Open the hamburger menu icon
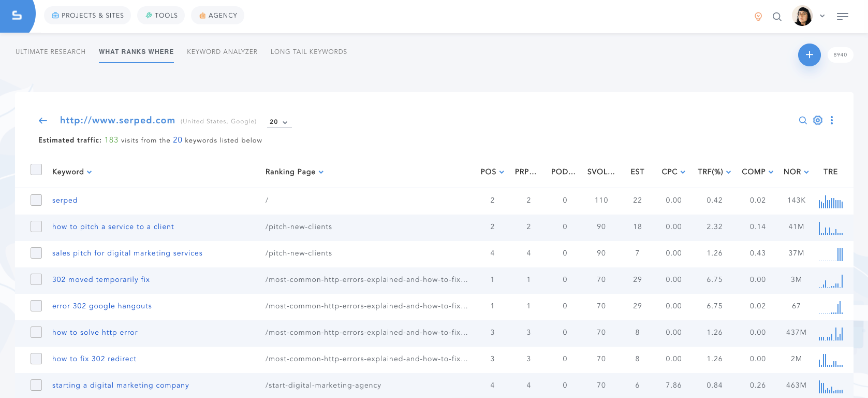The height and width of the screenshot is (398, 868). (x=843, y=17)
